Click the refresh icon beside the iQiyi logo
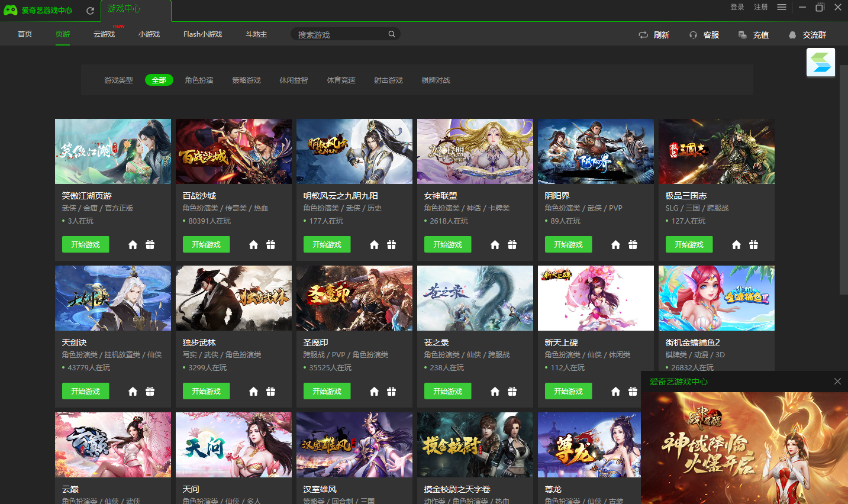This screenshot has width=848, height=504. [x=91, y=11]
